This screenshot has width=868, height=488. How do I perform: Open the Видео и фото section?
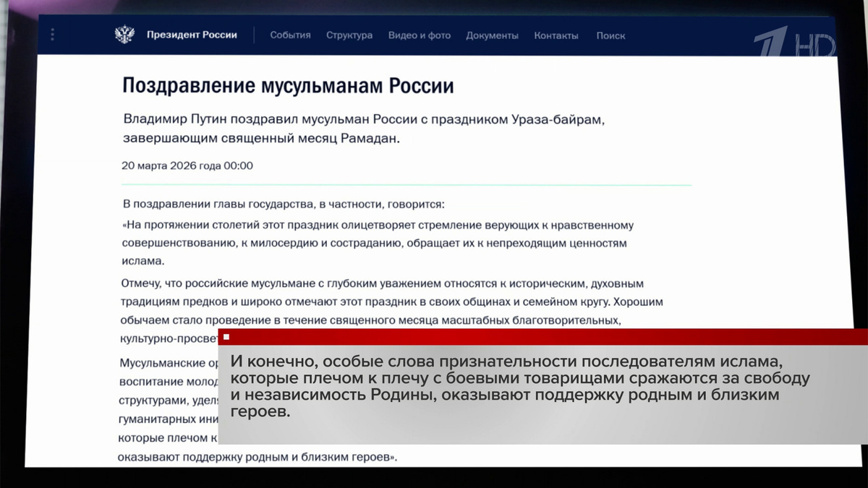[419, 35]
